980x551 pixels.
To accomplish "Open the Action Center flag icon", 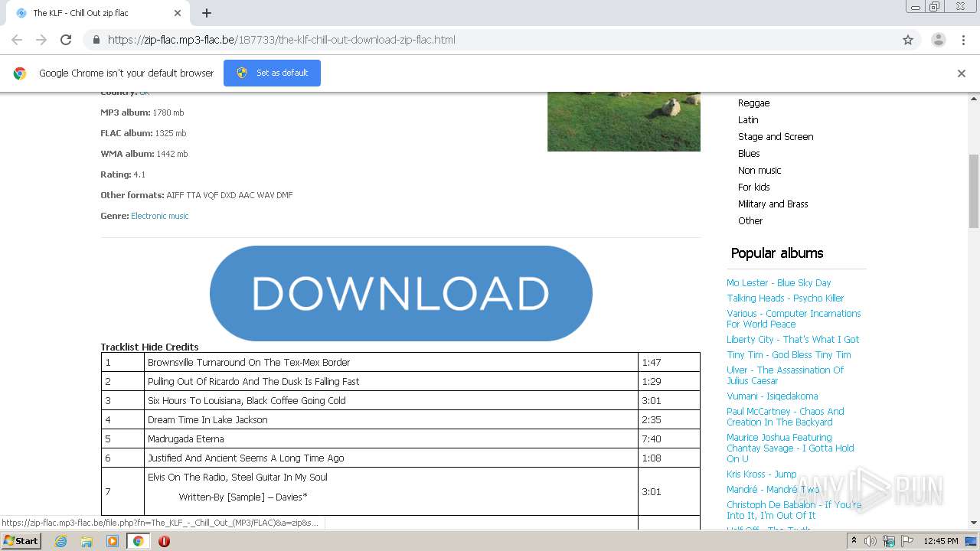I will [x=906, y=541].
